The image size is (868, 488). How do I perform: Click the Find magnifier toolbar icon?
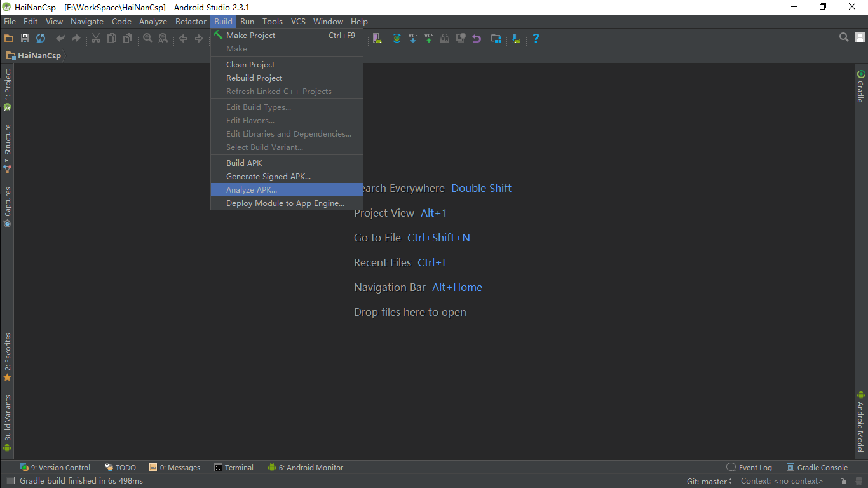(147, 38)
